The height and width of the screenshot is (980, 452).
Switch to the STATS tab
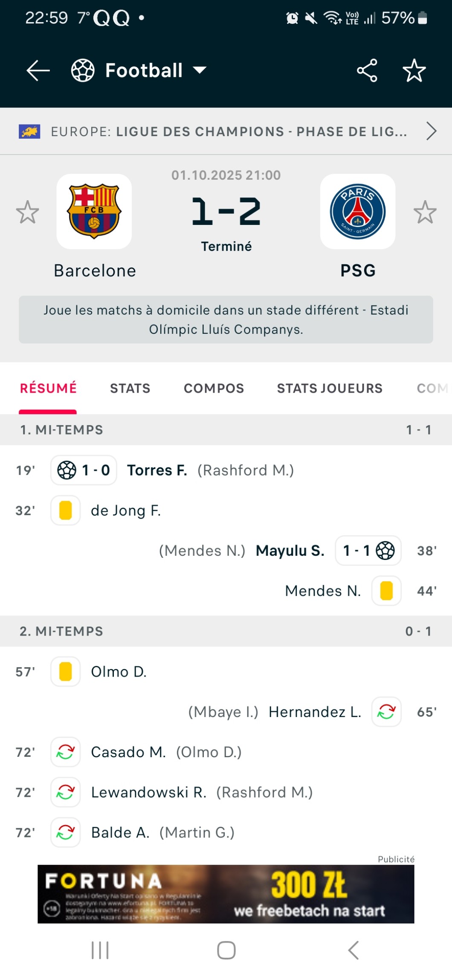tap(130, 388)
